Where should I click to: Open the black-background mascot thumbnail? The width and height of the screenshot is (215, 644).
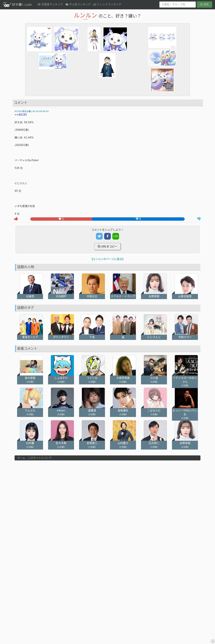[x=115, y=39]
